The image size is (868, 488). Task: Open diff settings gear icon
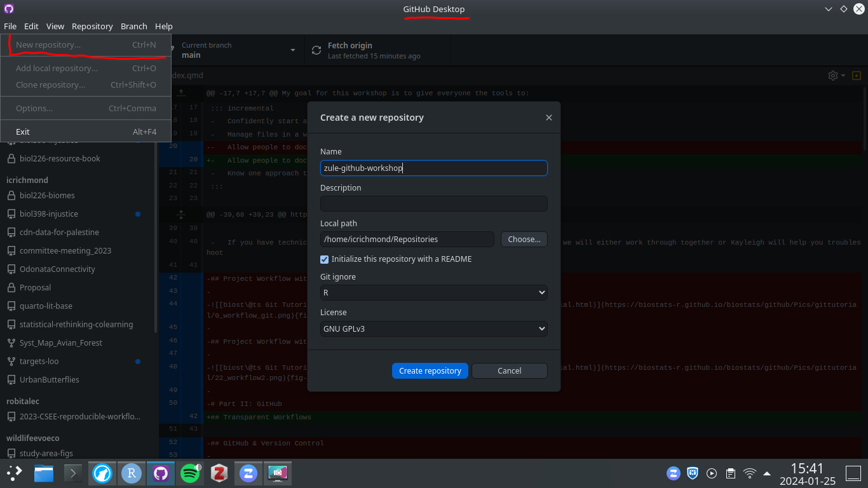pyautogui.click(x=833, y=76)
